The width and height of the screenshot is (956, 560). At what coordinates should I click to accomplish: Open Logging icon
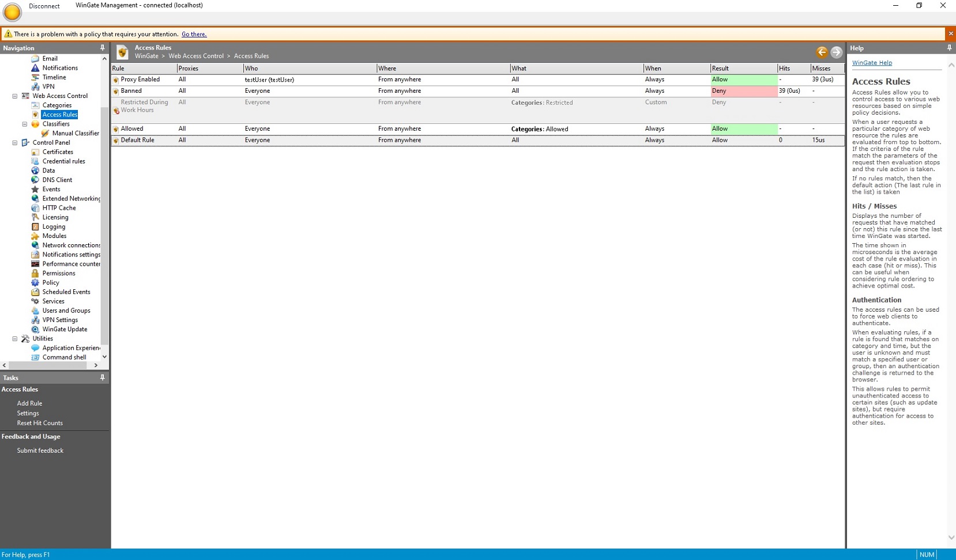pos(35,226)
